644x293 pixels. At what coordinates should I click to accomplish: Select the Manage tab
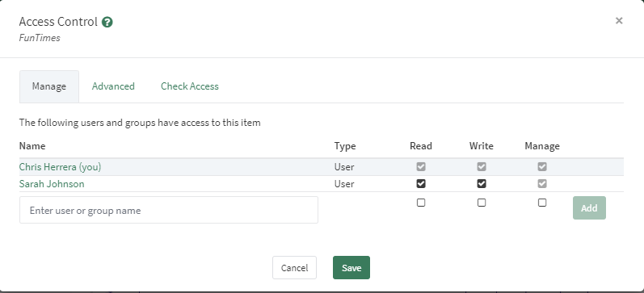(49, 86)
